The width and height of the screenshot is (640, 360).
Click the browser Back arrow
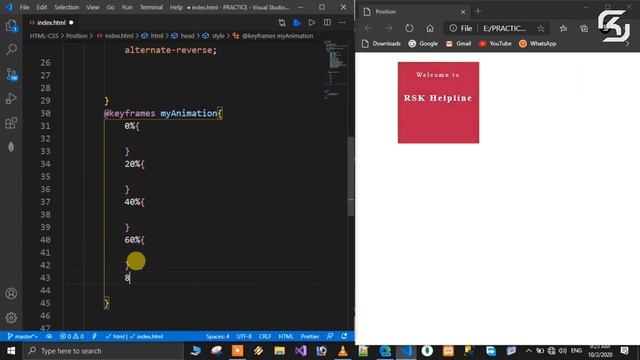pyautogui.click(x=368, y=28)
